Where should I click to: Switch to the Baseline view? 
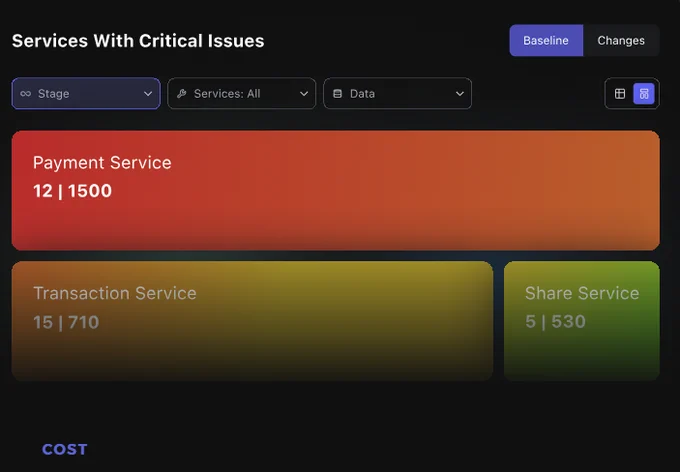click(x=546, y=40)
